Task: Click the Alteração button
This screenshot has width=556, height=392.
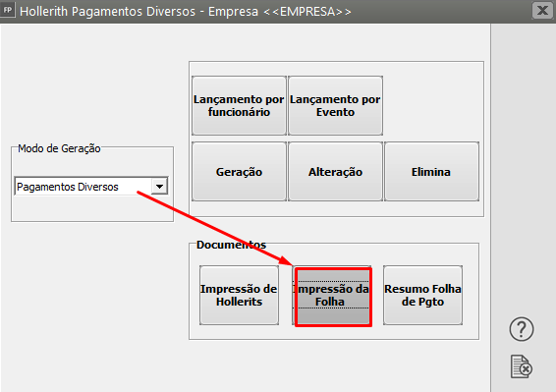Action: pos(335,172)
